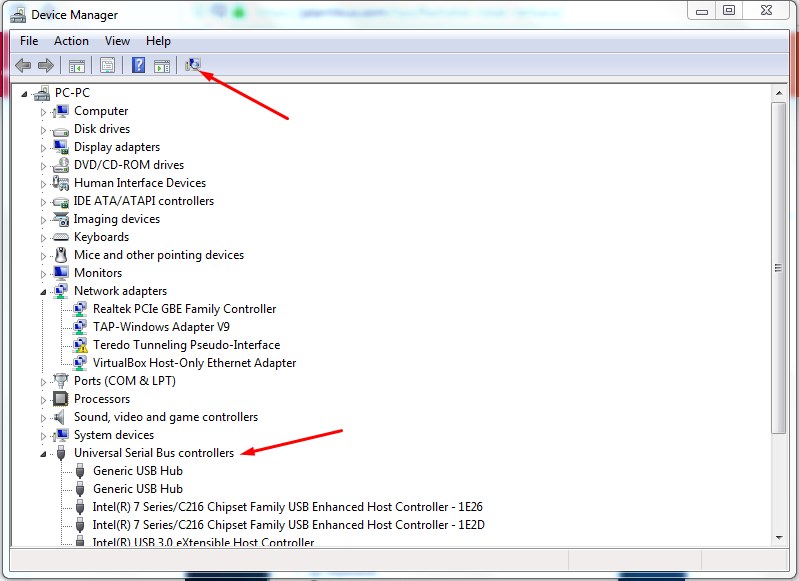
Task: Select USB Enhanced Host Controller - 1E26
Action: [x=287, y=507]
